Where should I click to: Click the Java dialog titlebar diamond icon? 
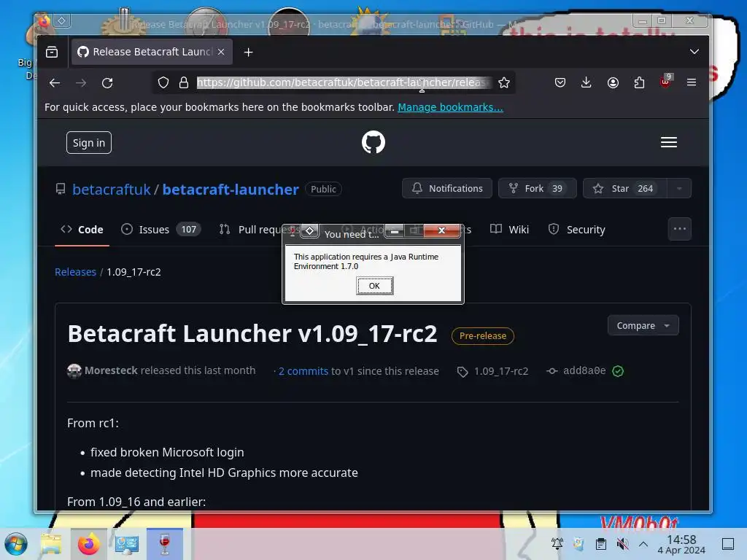(309, 231)
